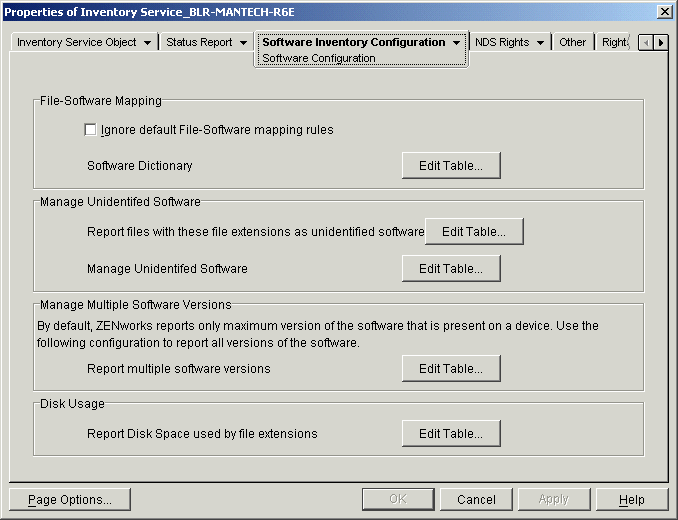Edit Table for multiple software versions
The image size is (678, 520).
point(451,369)
